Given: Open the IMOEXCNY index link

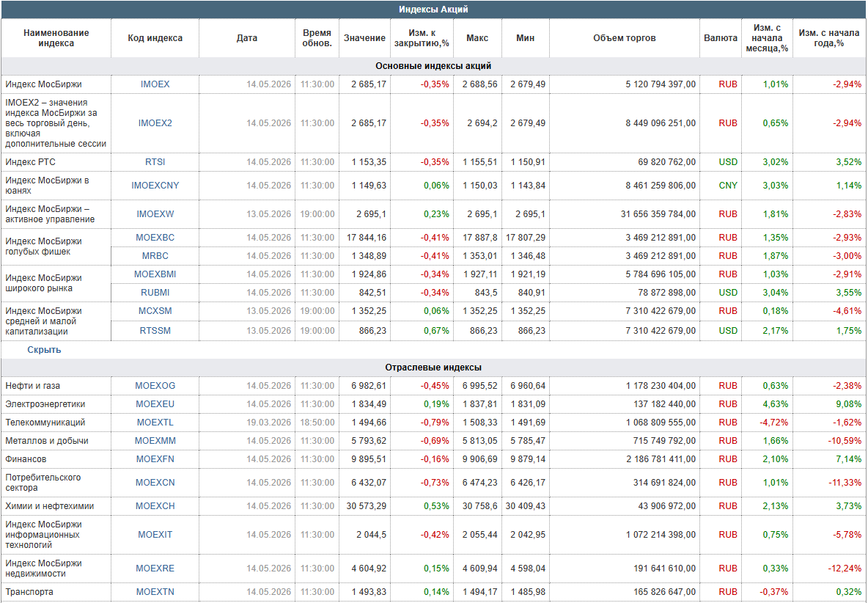Looking at the screenshot, I should click(155, 186).
